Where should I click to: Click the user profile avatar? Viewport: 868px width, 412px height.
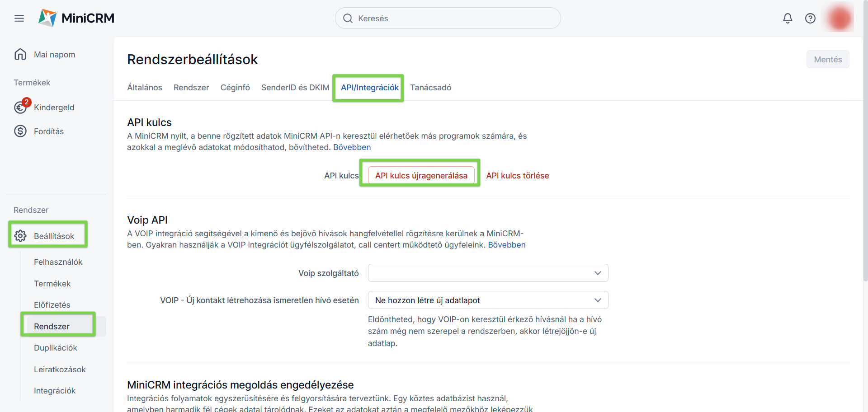840,19
